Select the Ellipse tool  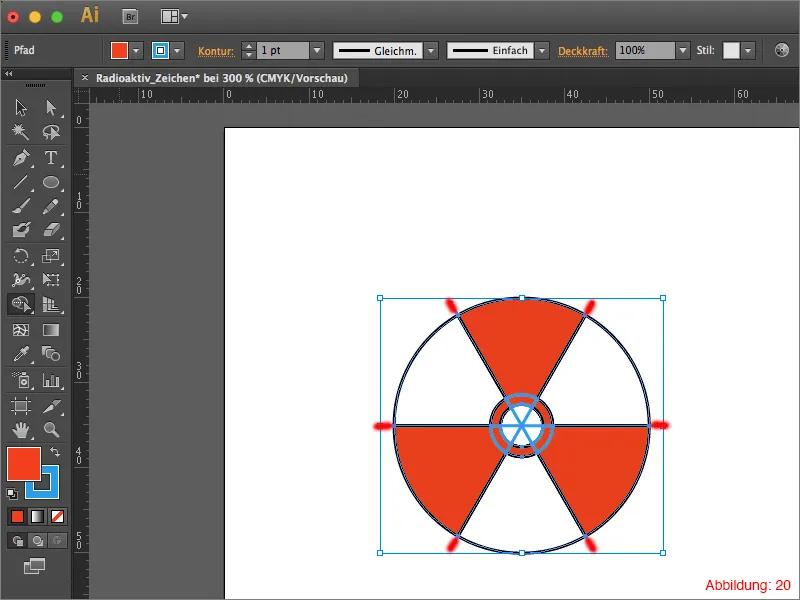point(51,182)
